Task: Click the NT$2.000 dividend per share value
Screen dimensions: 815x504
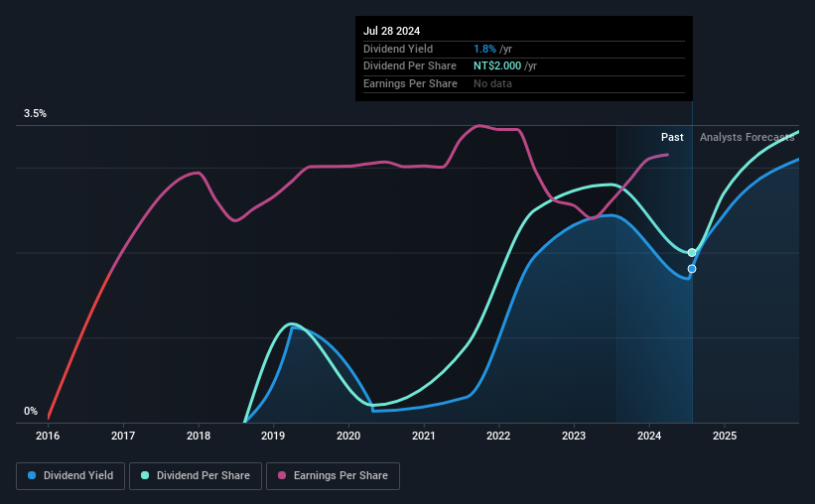Action: click(497, 66)
